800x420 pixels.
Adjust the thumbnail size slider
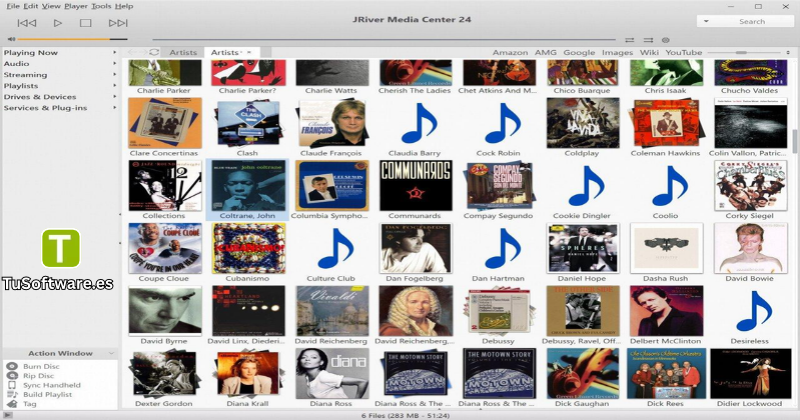pyautogui.click(x=745, y=53)
